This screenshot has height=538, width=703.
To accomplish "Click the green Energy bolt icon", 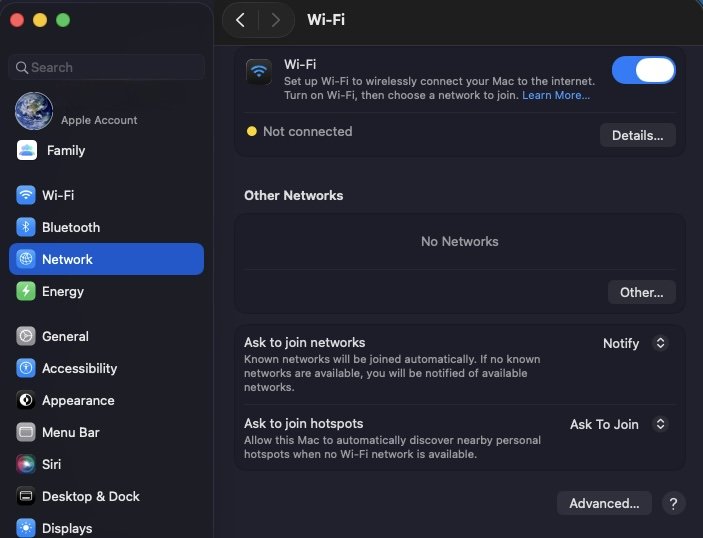I will click(x=26, y=291).
